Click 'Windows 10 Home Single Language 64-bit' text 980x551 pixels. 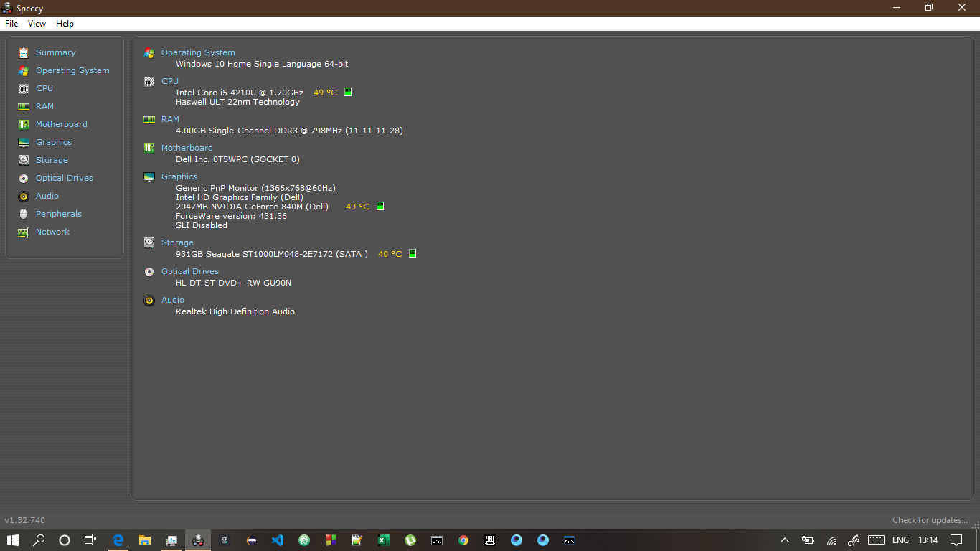tap(262, 64)
